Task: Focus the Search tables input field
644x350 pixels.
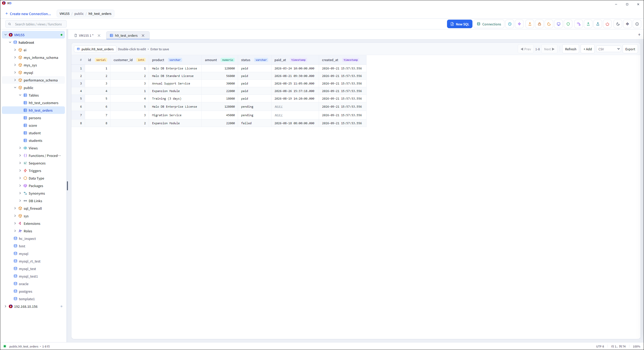Action: [36, 24]
